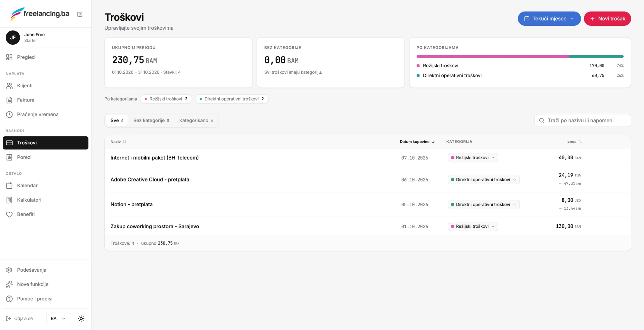Click the teal segment of category bar
Viewport: 644px width, 330px height.
(x=596, y=56)
